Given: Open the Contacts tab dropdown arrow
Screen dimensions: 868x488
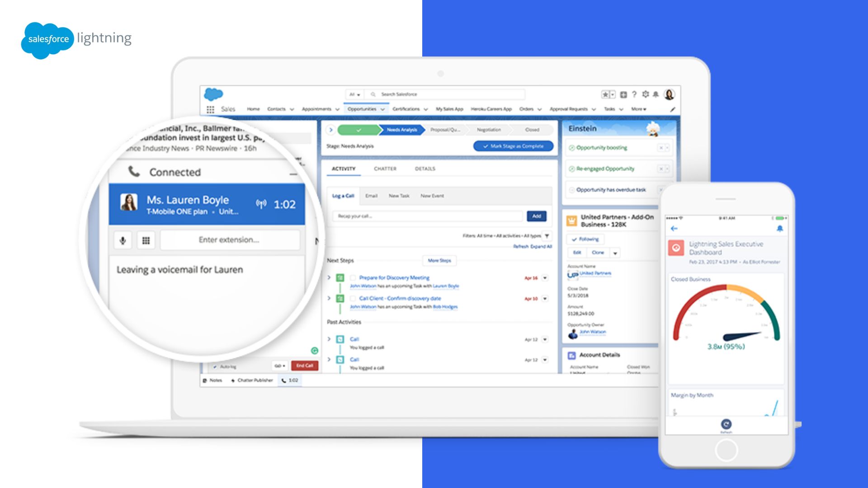Looking at the screenshot, I should click(292, 109).
